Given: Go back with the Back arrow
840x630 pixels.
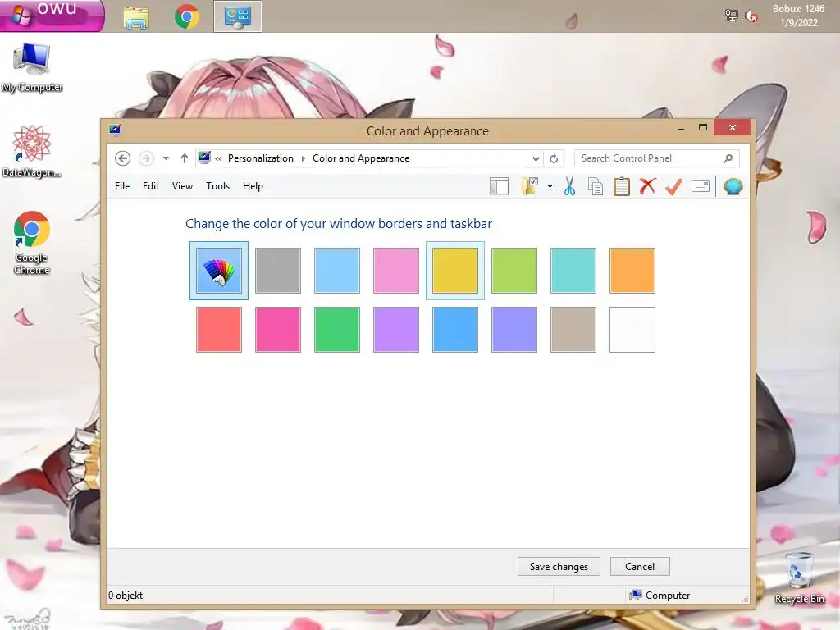Looking at the screenshot, I should 123,158.
